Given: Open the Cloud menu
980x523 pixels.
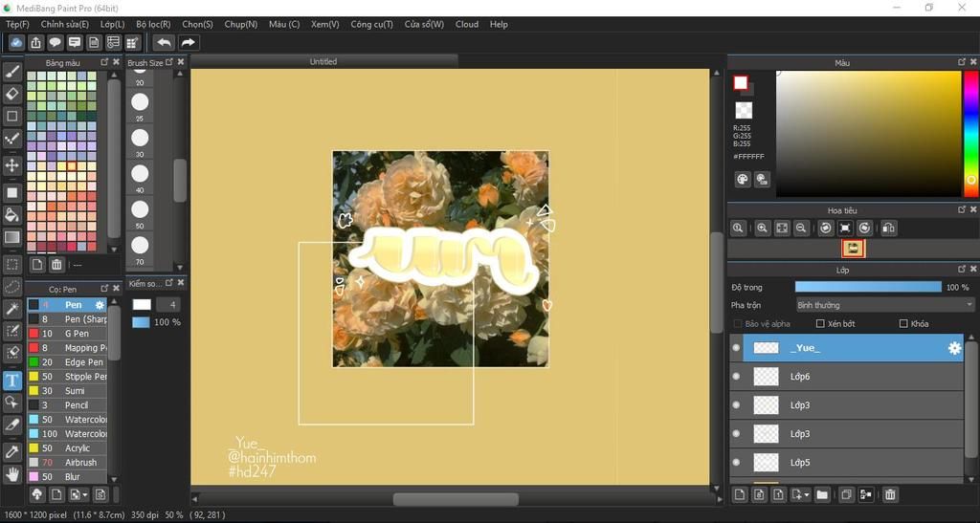Looking at the screenshot, I should click(467, 24).
